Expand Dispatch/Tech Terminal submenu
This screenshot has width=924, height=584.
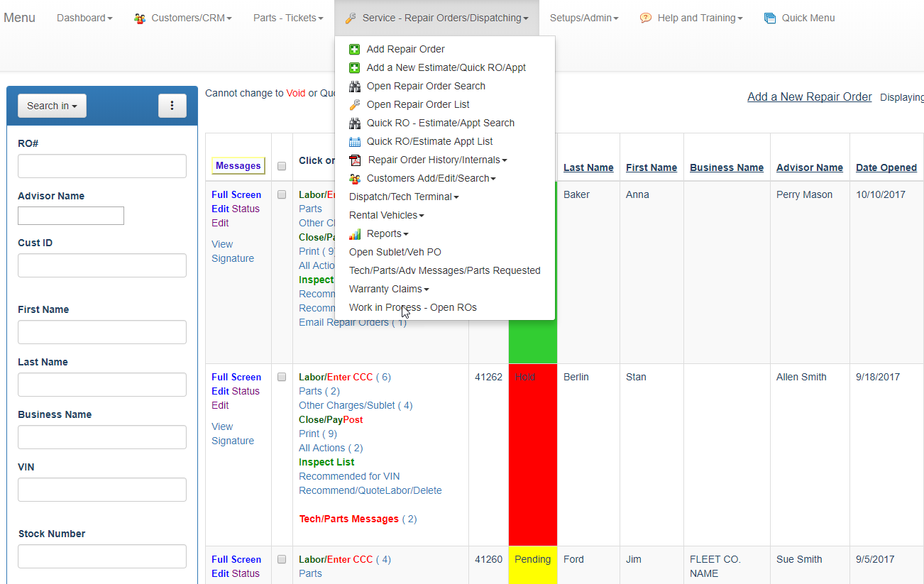coord(404,197)
